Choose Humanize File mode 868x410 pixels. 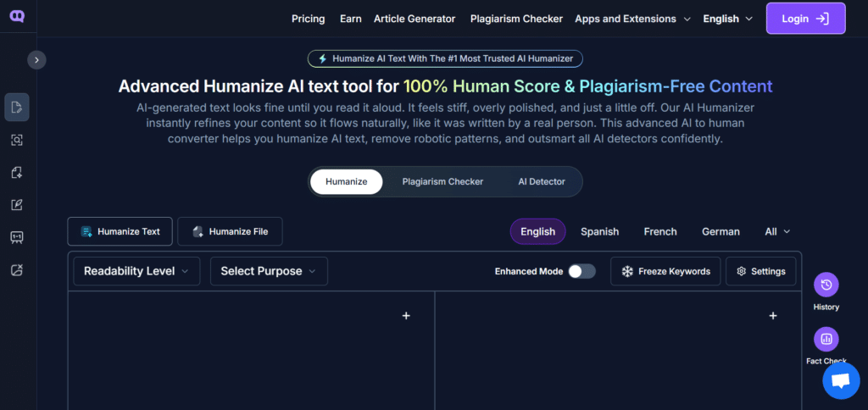tap(230, 231)
